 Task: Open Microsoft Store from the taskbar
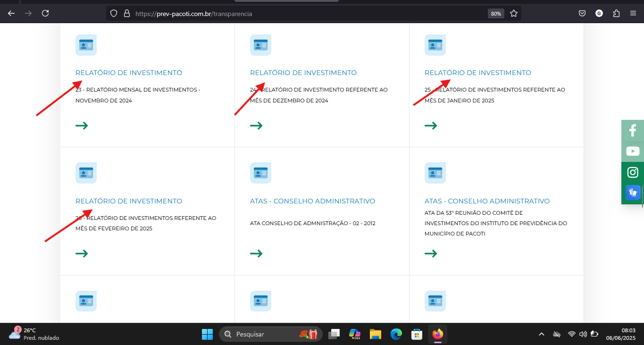tap(417, 334)
